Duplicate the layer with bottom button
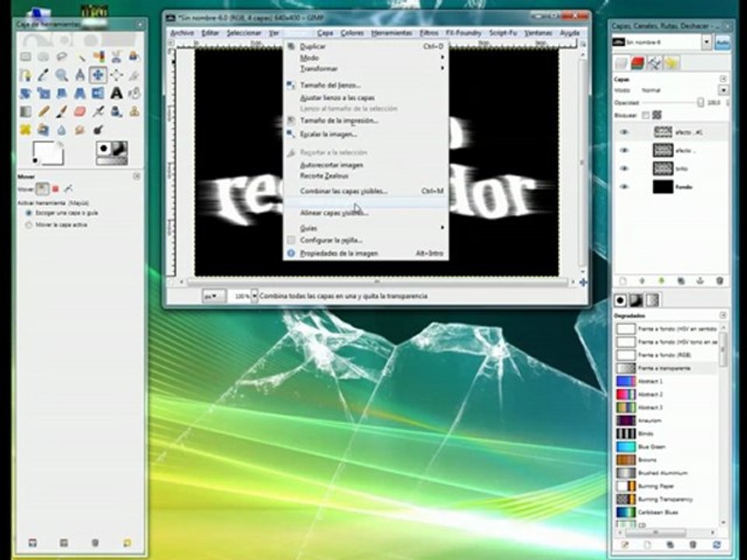 pos(681,281)
